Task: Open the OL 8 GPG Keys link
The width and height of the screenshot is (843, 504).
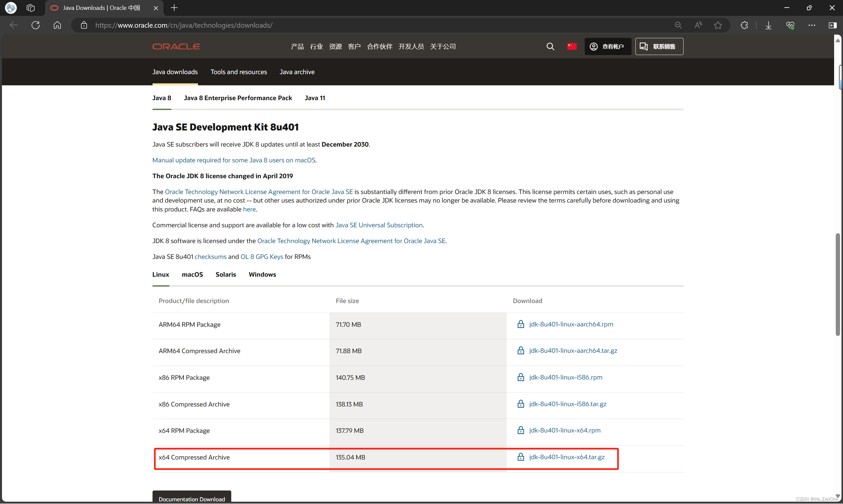Action: point(262,256)
